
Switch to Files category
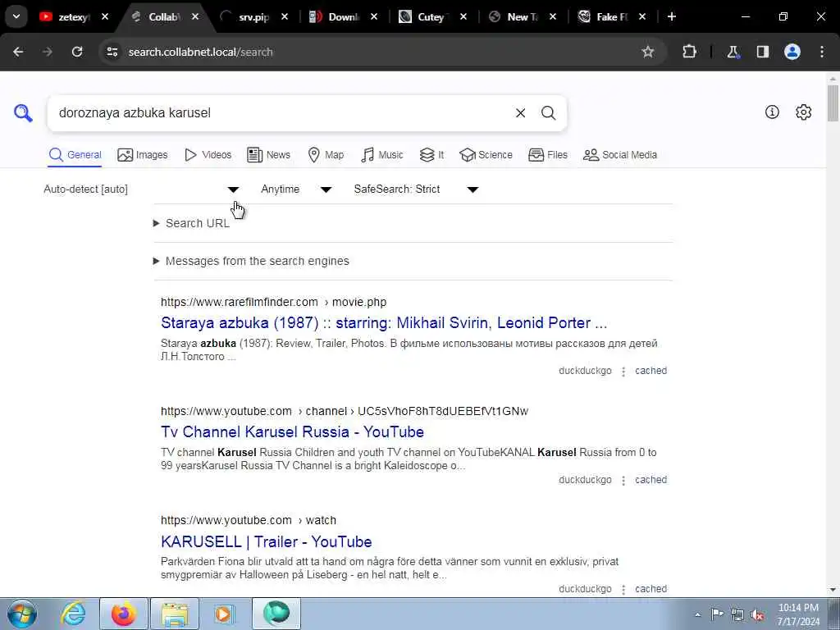[547, 155]
